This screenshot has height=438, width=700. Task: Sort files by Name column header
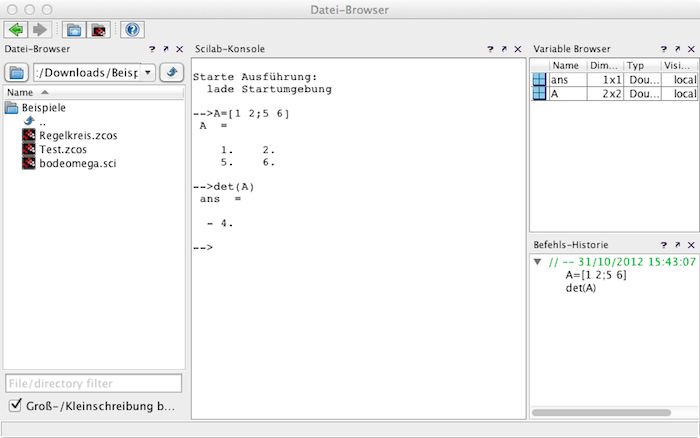coord(94,92)
